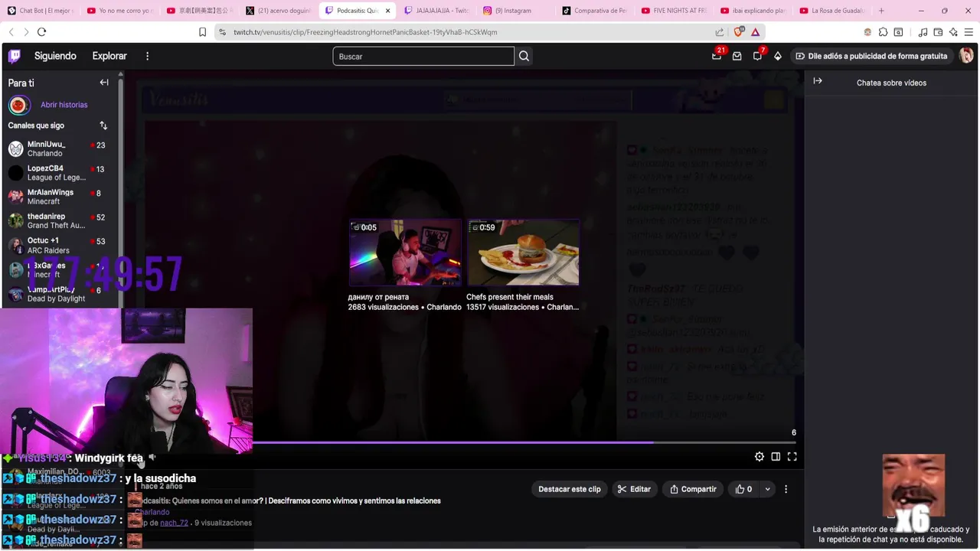Open the Siguiendo page
980x551 pixels.
(55, 56)
